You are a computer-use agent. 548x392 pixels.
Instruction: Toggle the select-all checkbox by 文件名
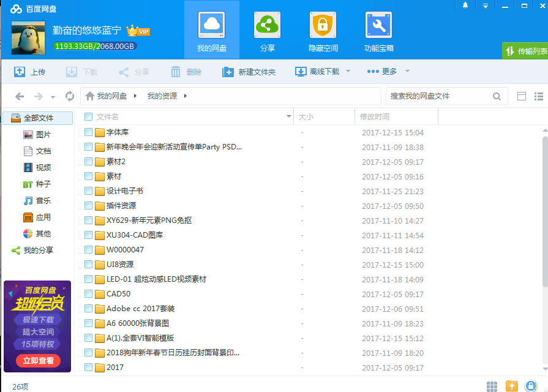88,117
